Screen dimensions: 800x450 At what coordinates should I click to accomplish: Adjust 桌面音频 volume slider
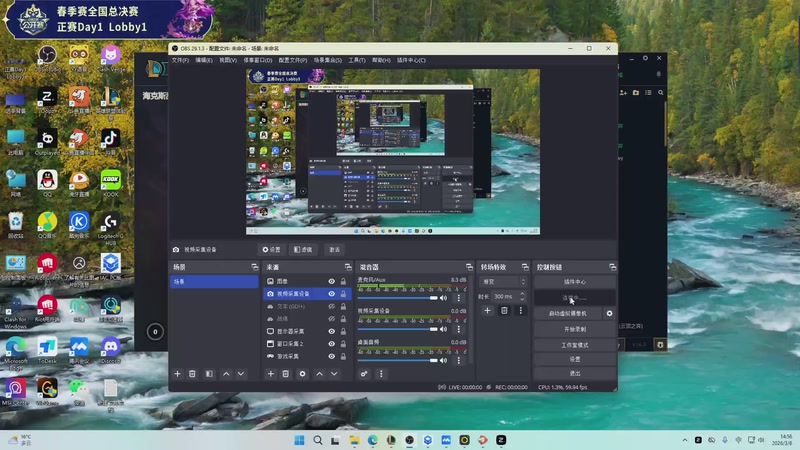[x=398, y=360]
